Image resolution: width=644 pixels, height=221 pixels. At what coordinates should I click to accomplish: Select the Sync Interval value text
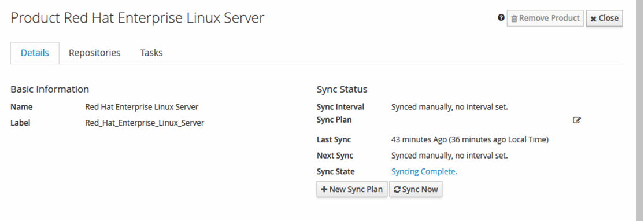pos(449,107)
